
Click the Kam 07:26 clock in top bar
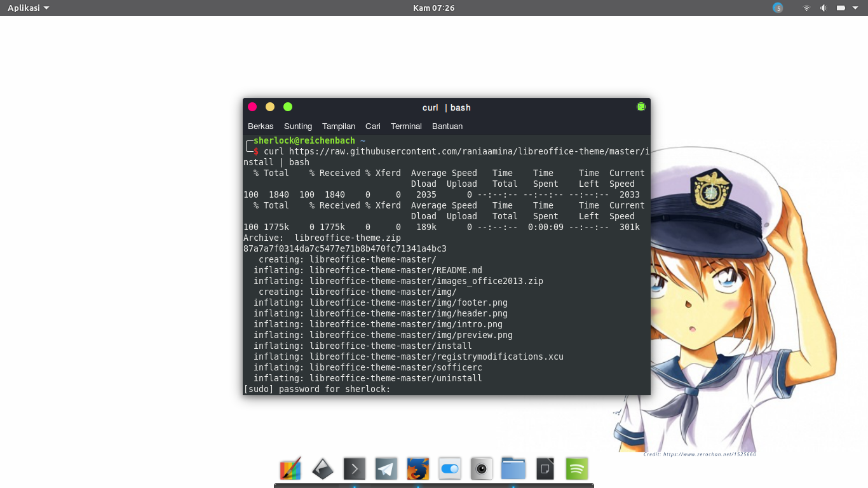pyautogui.click(x=434, y=8)
